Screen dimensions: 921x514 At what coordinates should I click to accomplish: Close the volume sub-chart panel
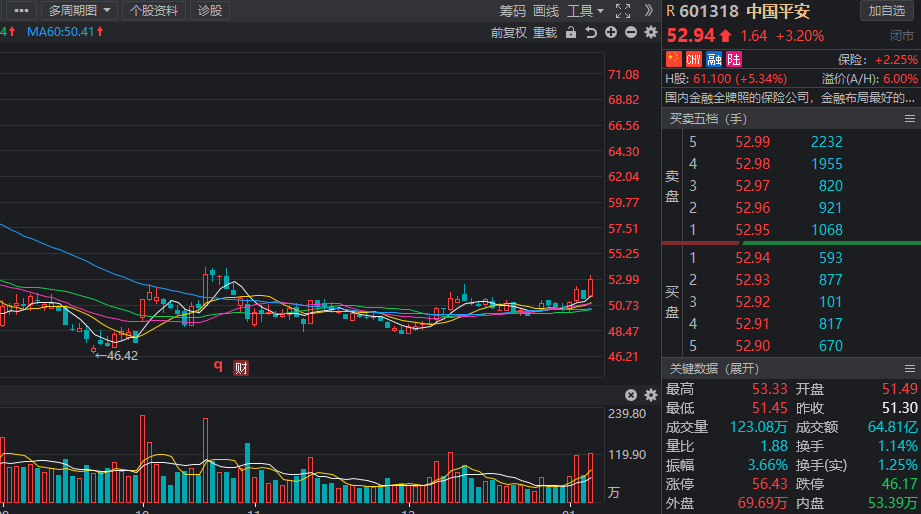[631, 395]
